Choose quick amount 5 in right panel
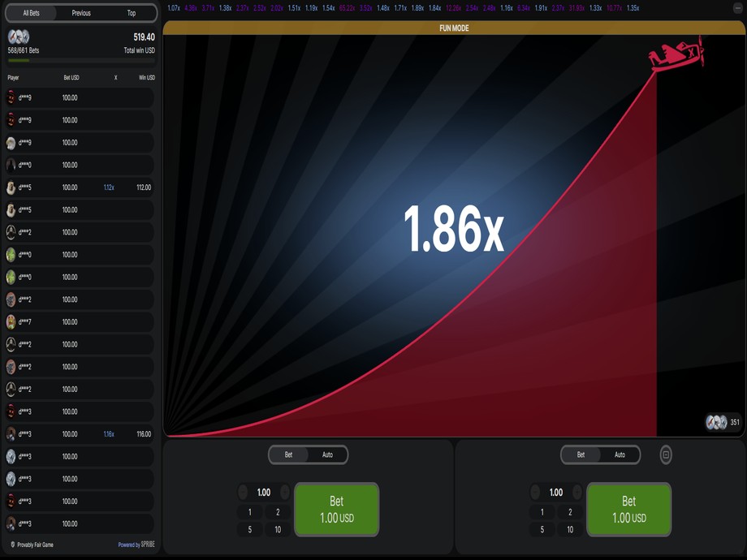This screenshot has width=747, height=560. [542, 529]
